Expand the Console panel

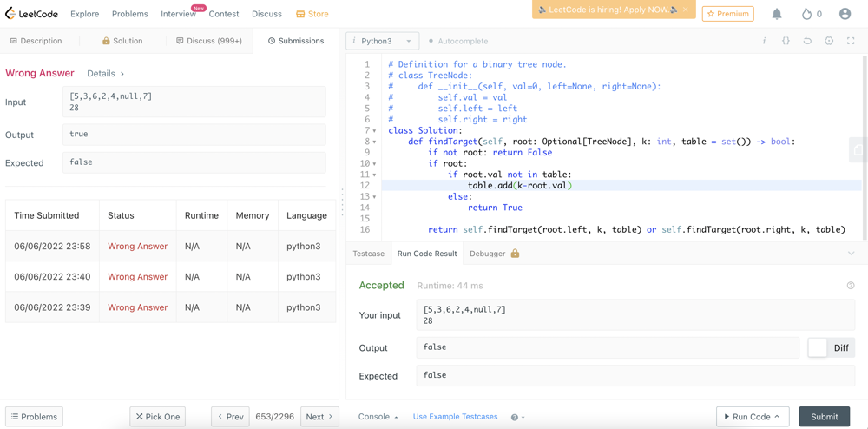click(x=378, y=417)
